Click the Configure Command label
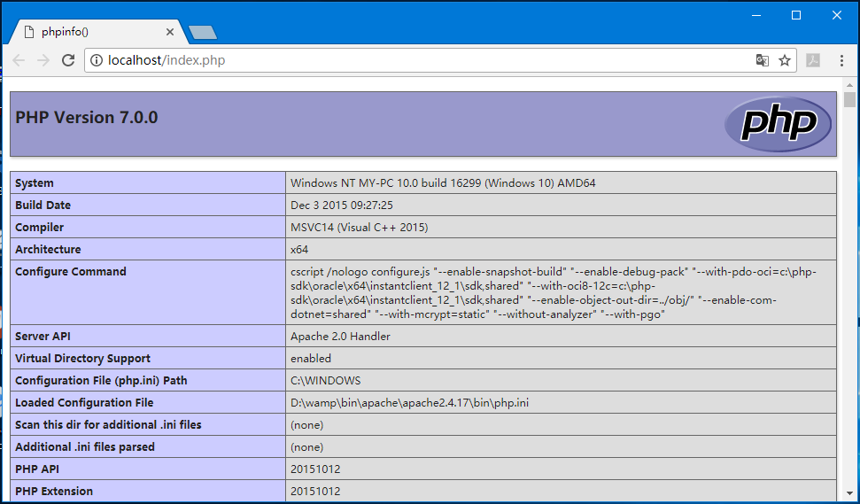 (71, 271)
